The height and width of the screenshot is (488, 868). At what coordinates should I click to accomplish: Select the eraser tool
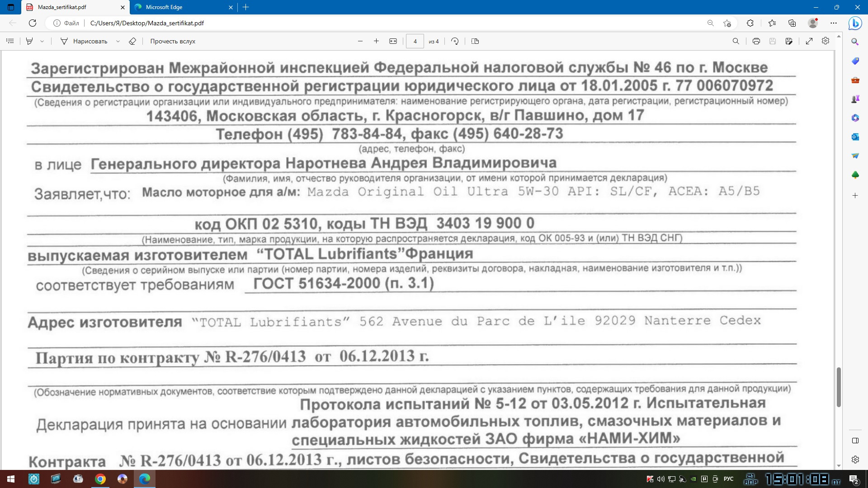pyautogui.click(x=132, y=41)
